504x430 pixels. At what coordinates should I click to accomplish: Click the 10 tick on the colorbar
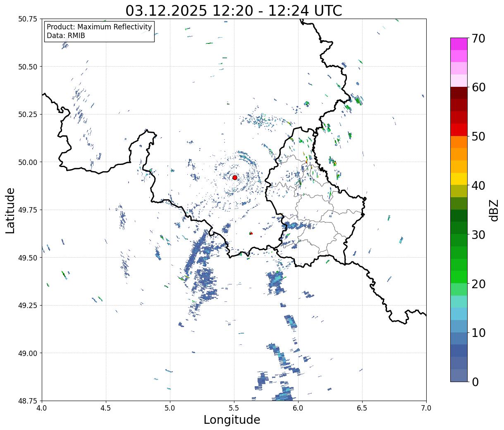click(478, 332)
